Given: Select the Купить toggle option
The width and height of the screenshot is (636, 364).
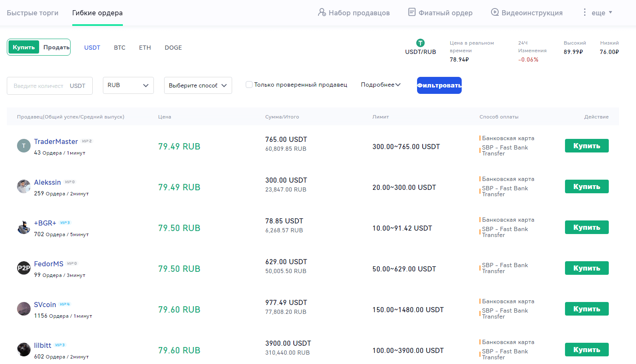Looking at the screenshot, I should click(24, 47).
